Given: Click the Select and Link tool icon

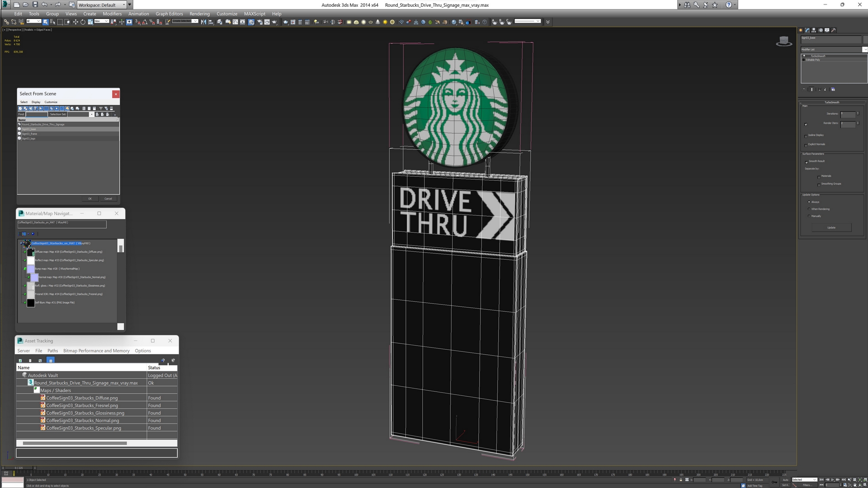Looking at the screenshot, I should pyautogui.click(x=6, y=22).
